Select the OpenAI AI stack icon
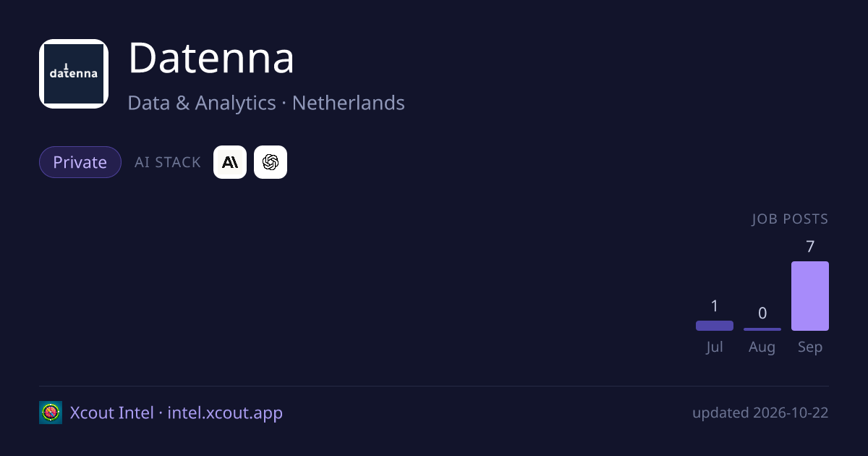The height and width of the screenshot is (456, 868). pyautogui.click(x=271, y=162)
